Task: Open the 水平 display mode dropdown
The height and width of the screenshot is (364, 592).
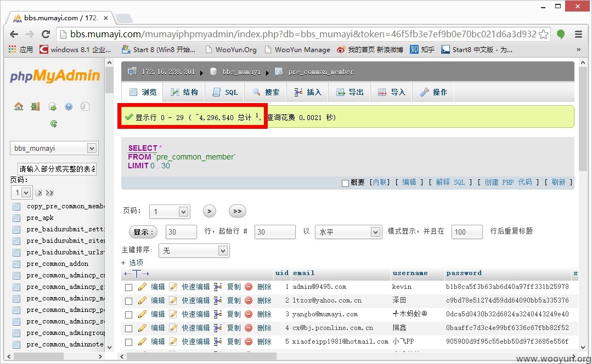Action: (348, 231)
